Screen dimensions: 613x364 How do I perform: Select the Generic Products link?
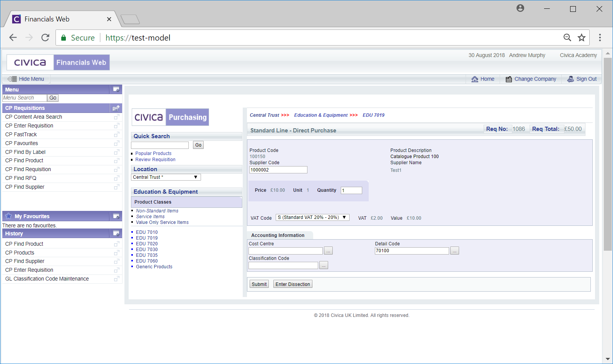pyautogui.click(x=154, y=267)
